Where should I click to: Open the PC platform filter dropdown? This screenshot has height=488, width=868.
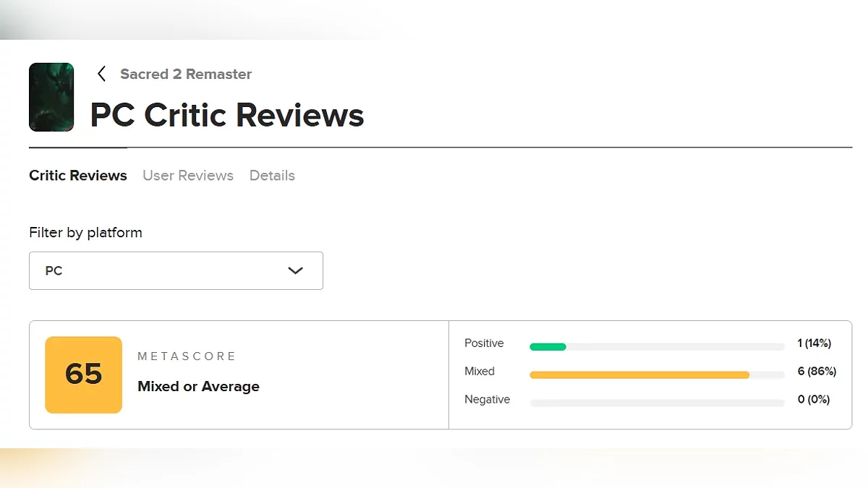(176, 270)
